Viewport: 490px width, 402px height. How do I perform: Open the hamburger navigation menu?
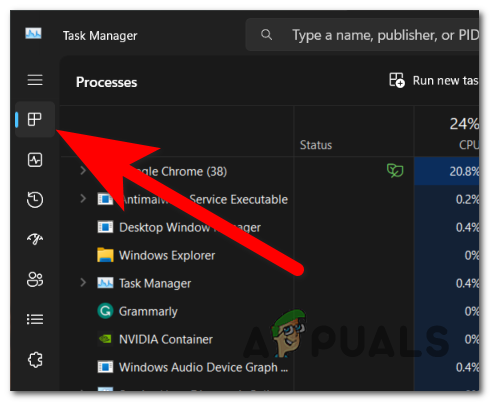pyautogui.click(x=35, y=80)
